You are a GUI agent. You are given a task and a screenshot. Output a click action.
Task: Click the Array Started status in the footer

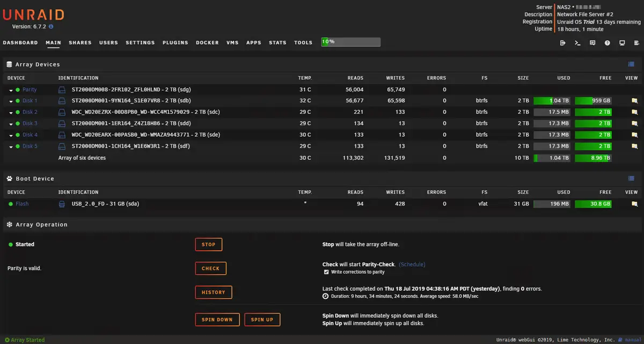click(x=24, y=340)
